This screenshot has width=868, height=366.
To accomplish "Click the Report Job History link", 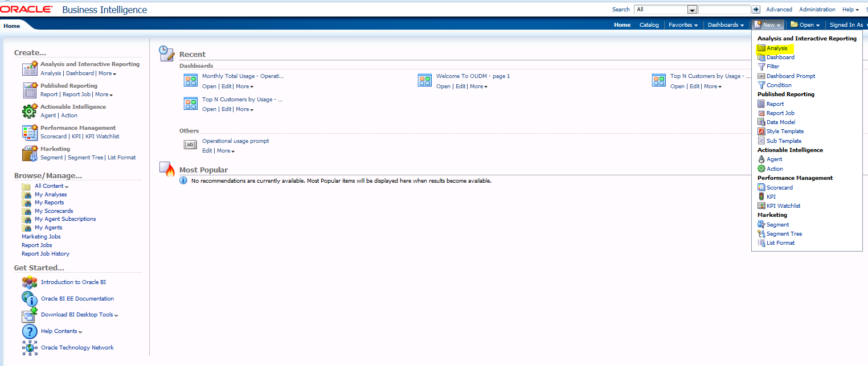I will click(46, 254).
